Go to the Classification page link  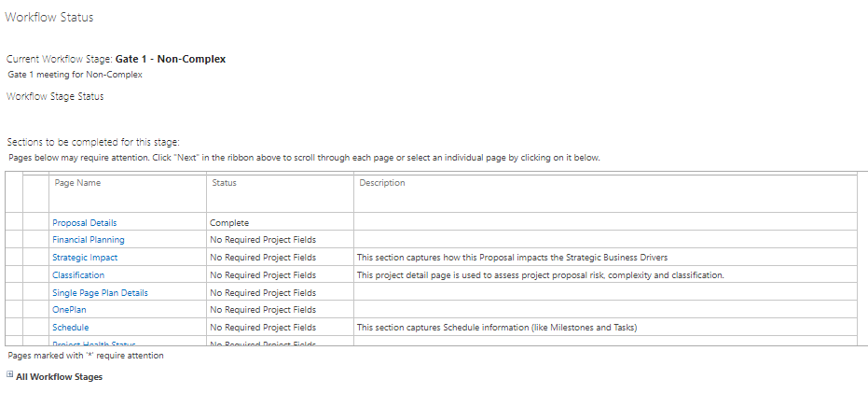(x=78, y=275)
